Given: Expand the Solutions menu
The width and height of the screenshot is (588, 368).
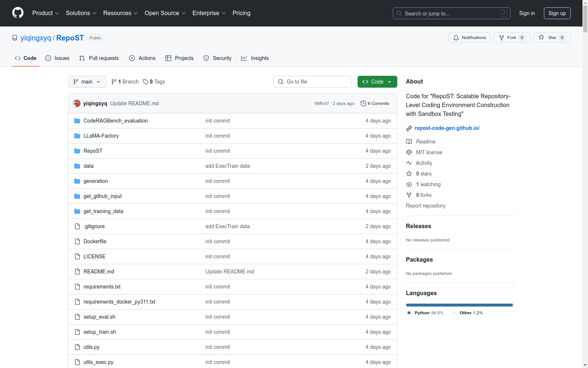Looking at the screenshot, I should pyautogui.click(x=81, y=13).
